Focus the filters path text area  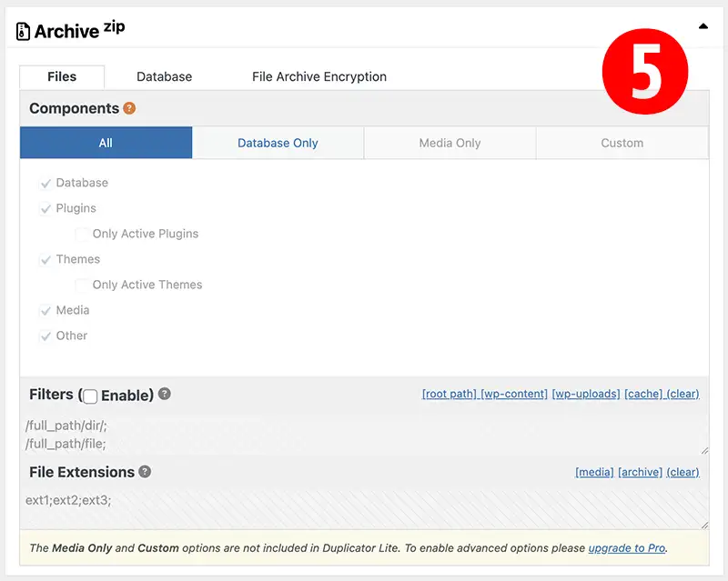click(x=365, y=435)
